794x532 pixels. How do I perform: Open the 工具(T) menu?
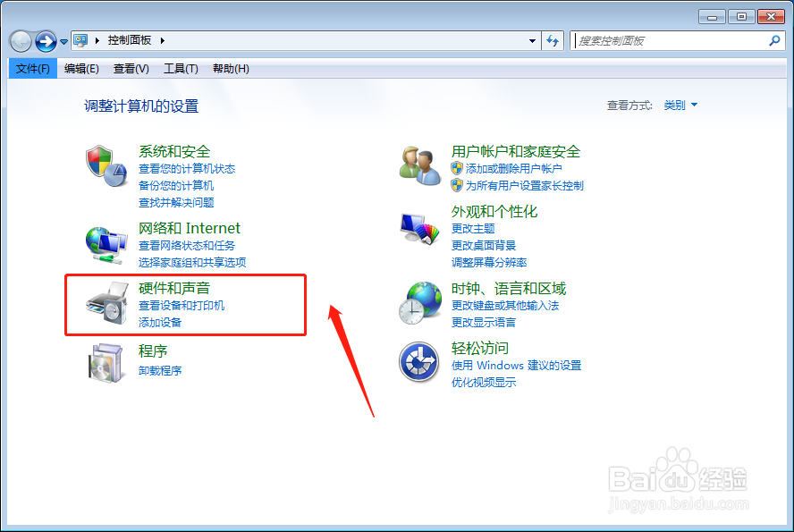[180, 68]
